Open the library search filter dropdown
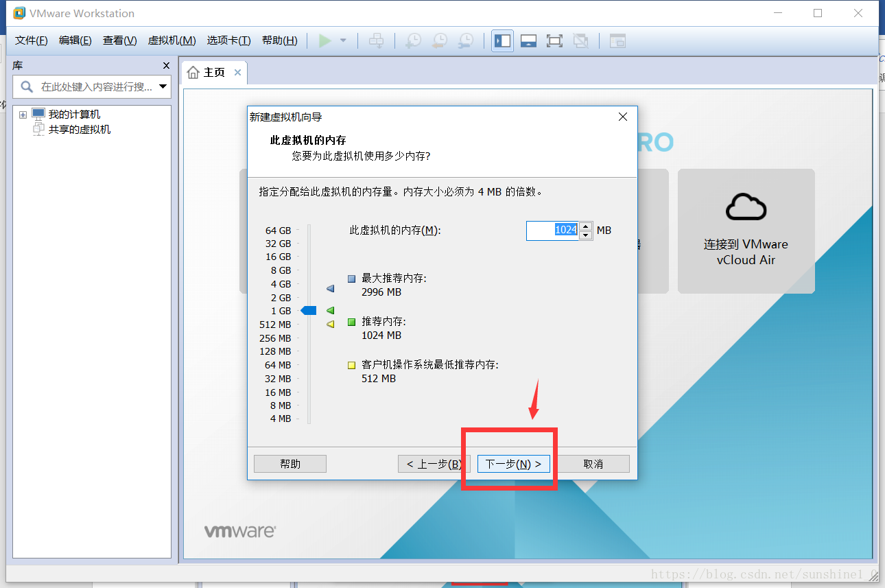This screenshot has width=885, height=588. [x=163, y=86]
